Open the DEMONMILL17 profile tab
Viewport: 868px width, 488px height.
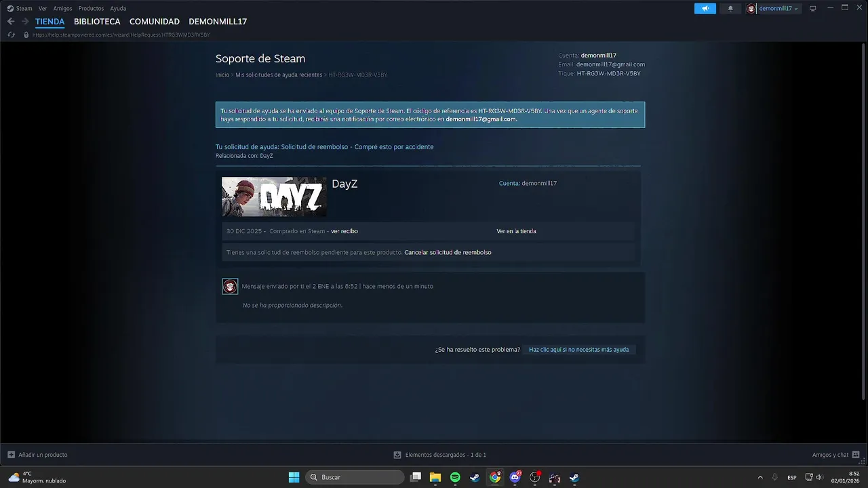point(218,22)
